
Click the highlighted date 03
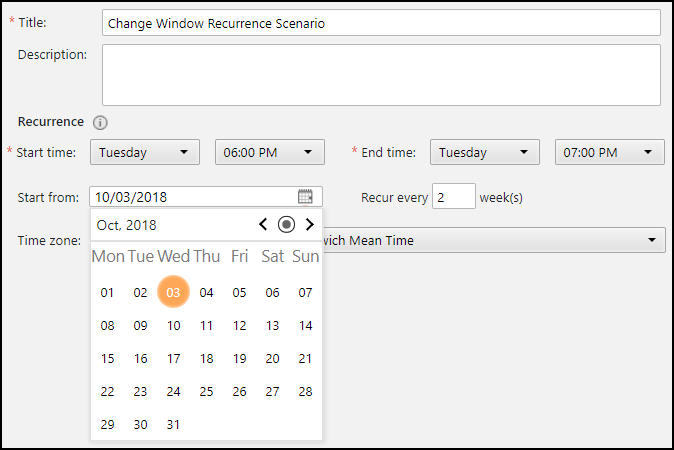click(x=174, y=293)
